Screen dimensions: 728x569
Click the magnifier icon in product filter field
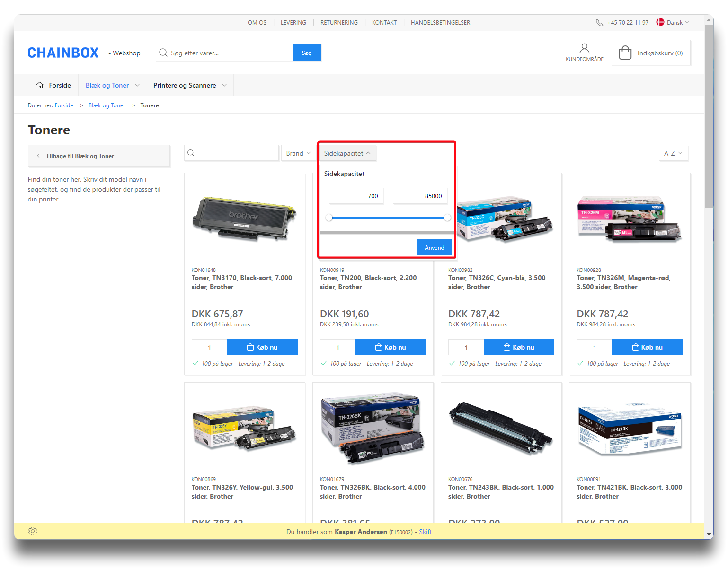pos(191,153)
